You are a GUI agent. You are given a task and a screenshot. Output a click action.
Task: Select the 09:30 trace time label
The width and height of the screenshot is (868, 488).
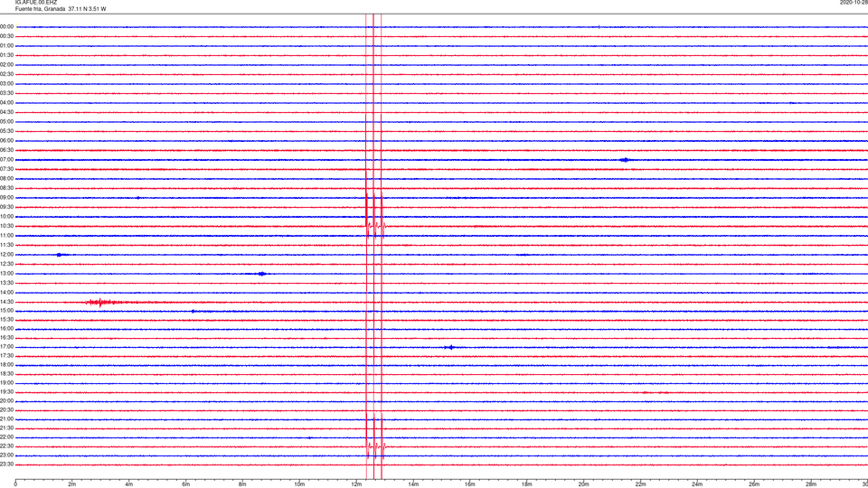(x=6, y=207)
